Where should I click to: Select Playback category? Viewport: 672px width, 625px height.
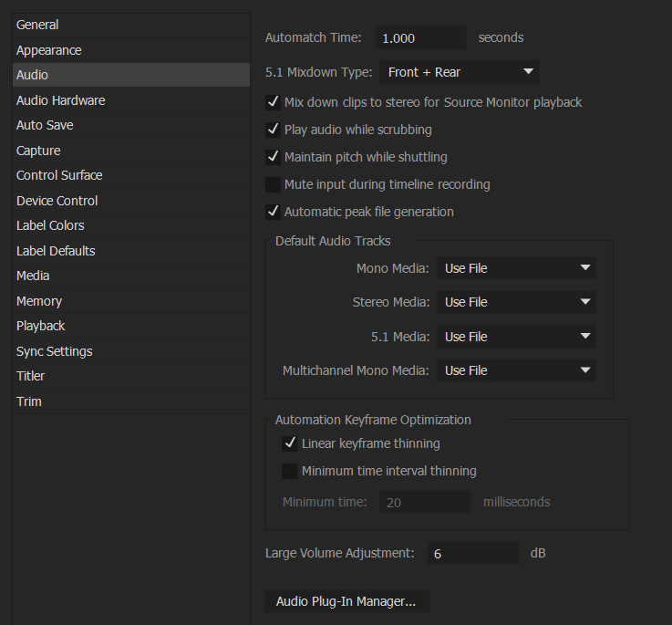131,326
